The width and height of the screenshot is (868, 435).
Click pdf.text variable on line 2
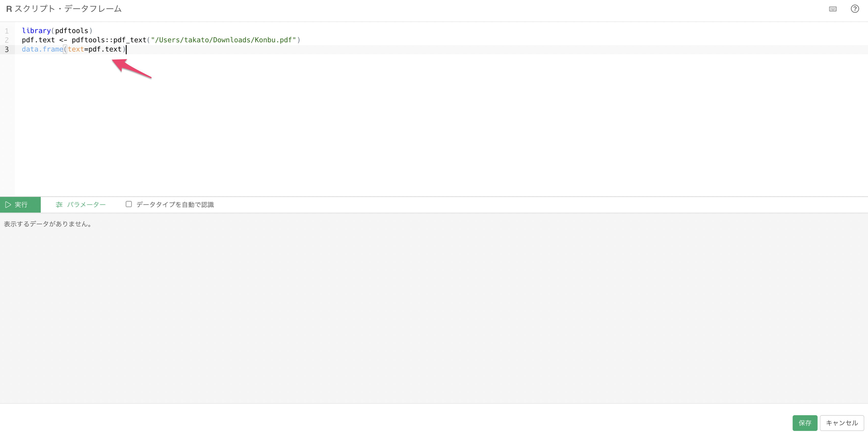coord(38,40)
